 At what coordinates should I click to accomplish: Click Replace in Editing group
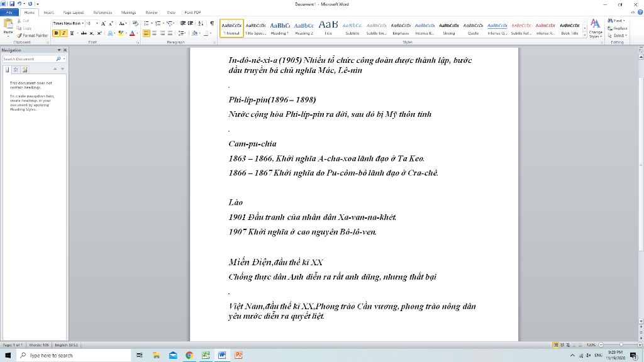click(x=618, y=28)
